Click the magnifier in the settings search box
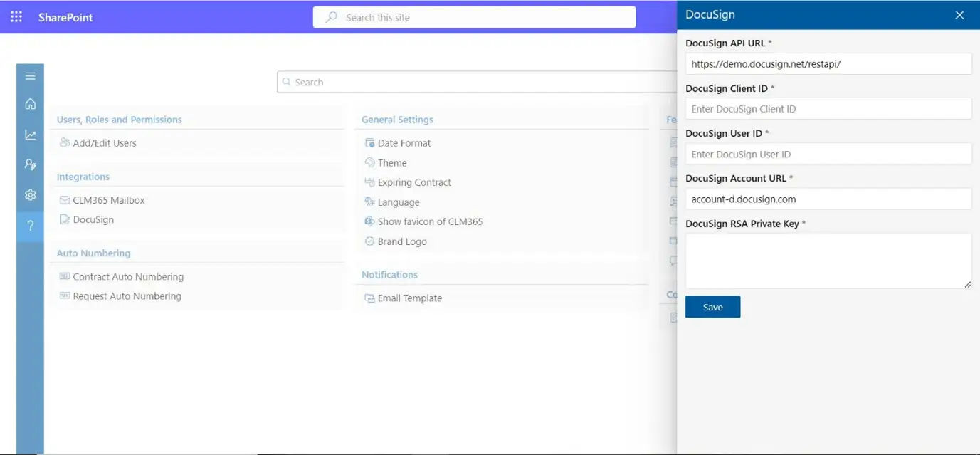980x455 pixels. pyautogui.click(x=287, y=82)
